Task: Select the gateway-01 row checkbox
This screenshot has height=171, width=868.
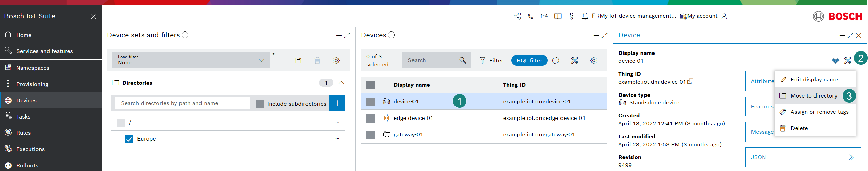Action: [x=371, y=135]
